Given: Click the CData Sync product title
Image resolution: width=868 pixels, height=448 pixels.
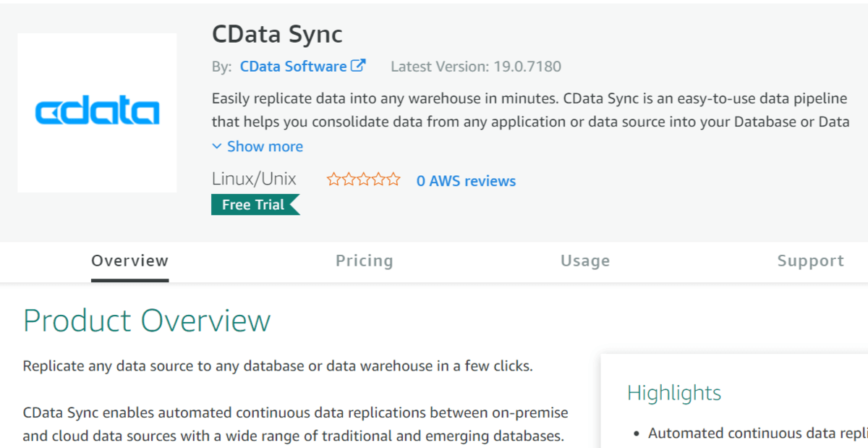Looking at the screenshot, I should coord(277,34).
